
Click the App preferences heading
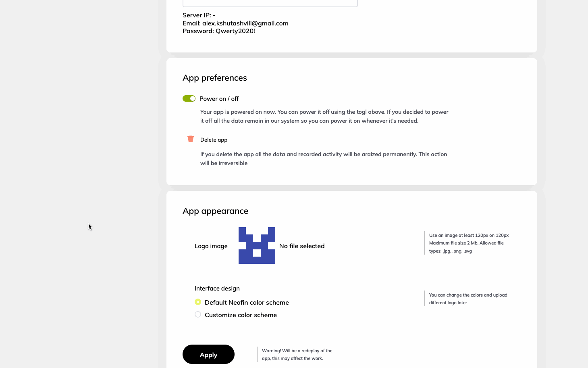(215, 78)
